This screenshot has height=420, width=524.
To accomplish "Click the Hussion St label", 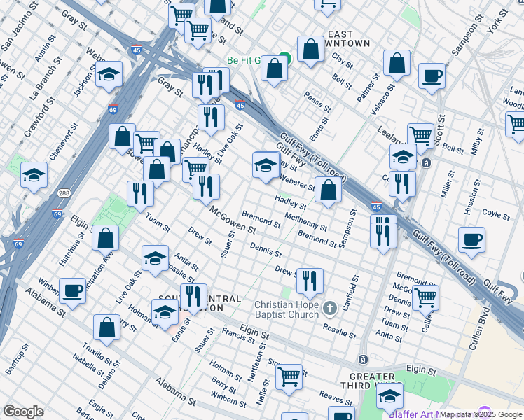I will [x=473, y=197].
